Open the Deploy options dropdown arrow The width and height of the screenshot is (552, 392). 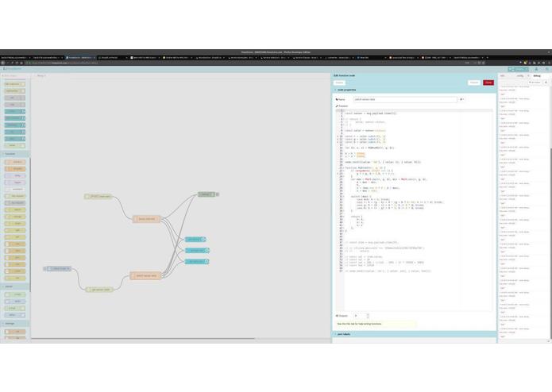(527, 69)
